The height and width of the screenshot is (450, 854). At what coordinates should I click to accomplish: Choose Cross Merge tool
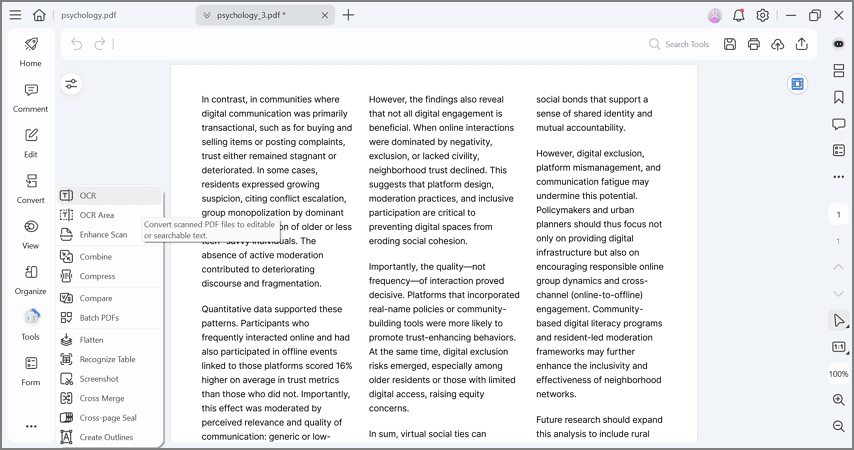109,398
